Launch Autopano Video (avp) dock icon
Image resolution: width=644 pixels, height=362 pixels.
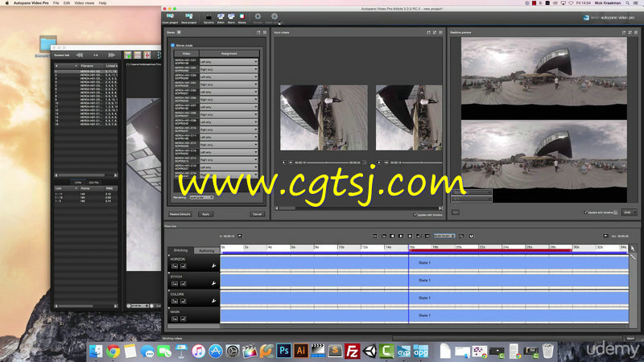[x=403, y=351]
